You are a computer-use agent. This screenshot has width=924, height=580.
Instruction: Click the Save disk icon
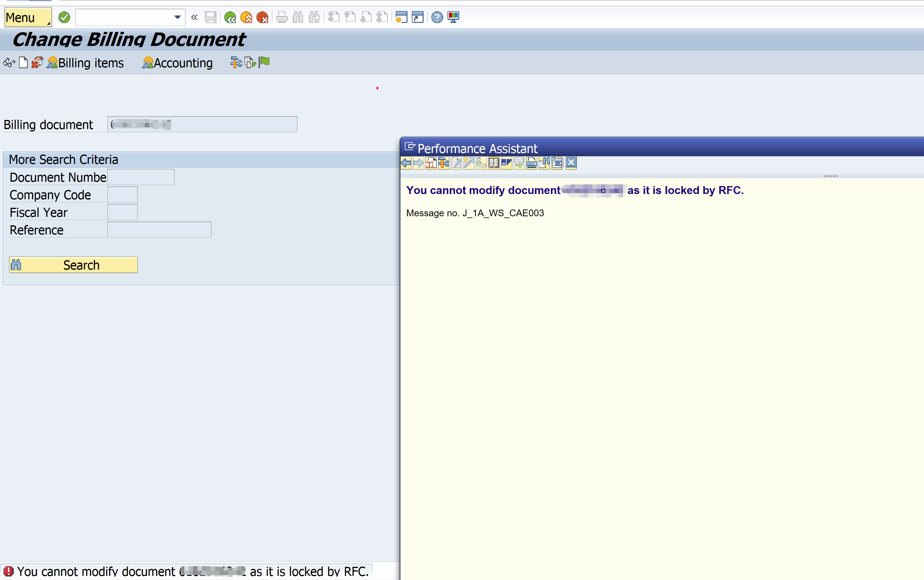coord(211,17)
